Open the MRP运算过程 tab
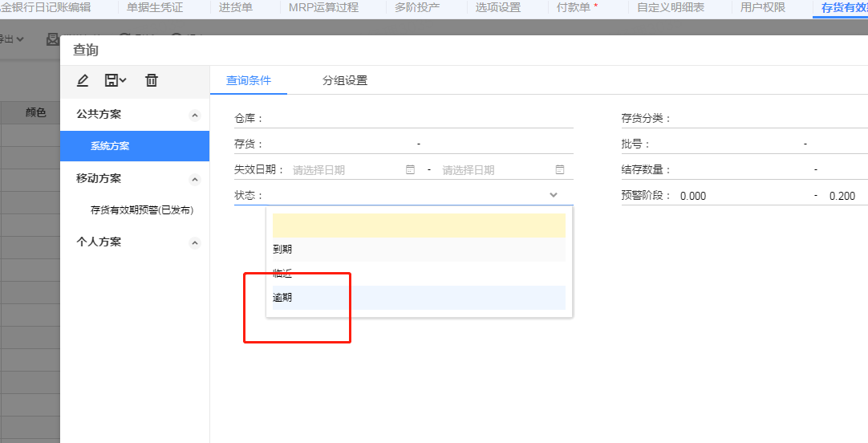Viewport: 868px width, 443px height. click(x=323, y=8)
